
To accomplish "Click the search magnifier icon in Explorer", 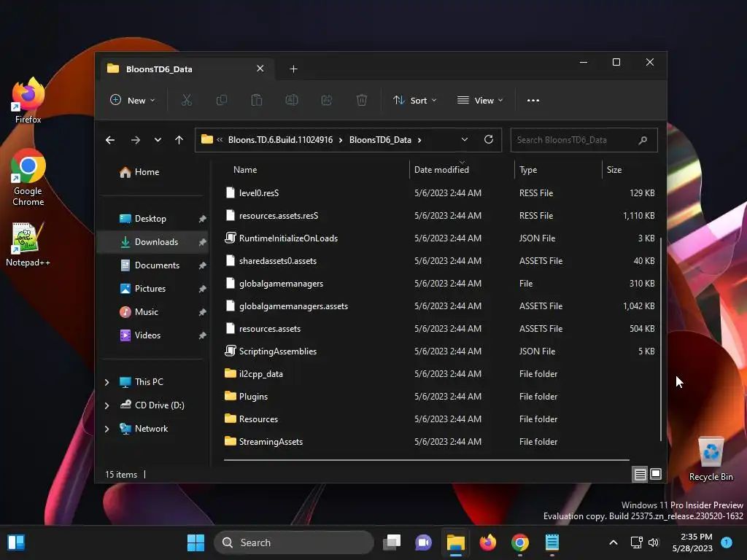I will click(643, 140).
